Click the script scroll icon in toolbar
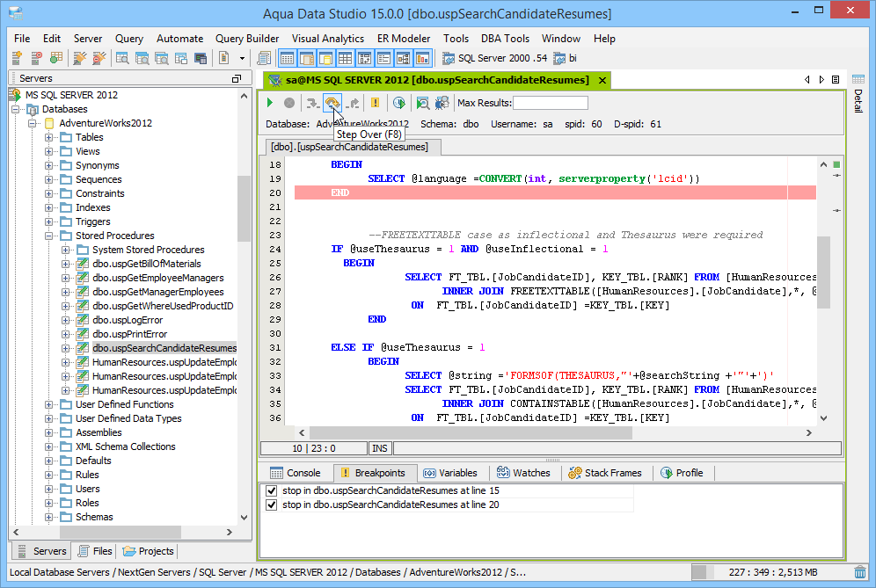The image size is (876, 588). point(264,57)
